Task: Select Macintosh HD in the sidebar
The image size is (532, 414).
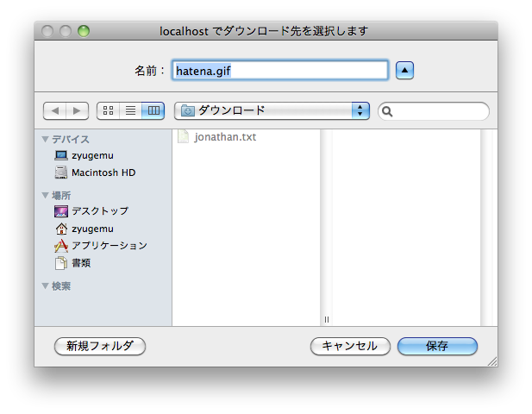Action: [x=103, y=172]
